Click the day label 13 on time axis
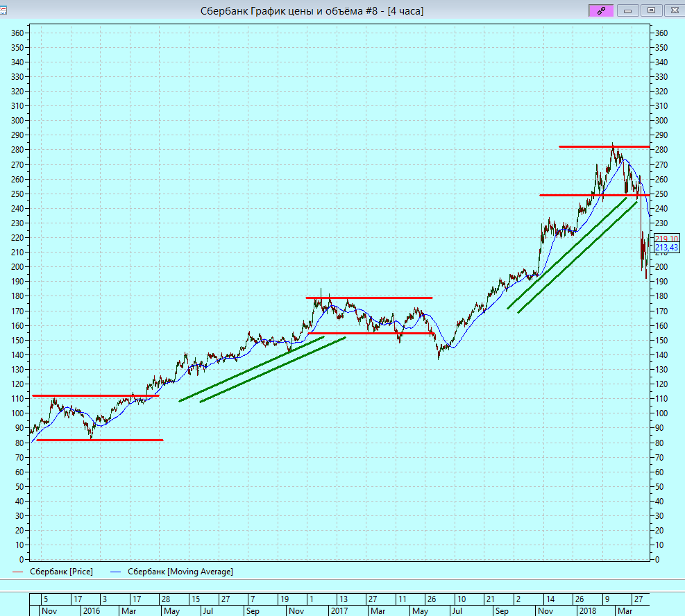The width and height of the screenshot is (685, 616). click(344, 599)
